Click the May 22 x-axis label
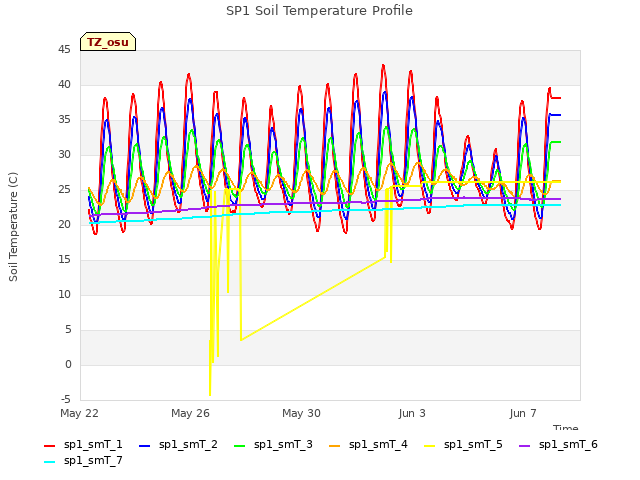The image size is (640, 480). coord(80,413)
